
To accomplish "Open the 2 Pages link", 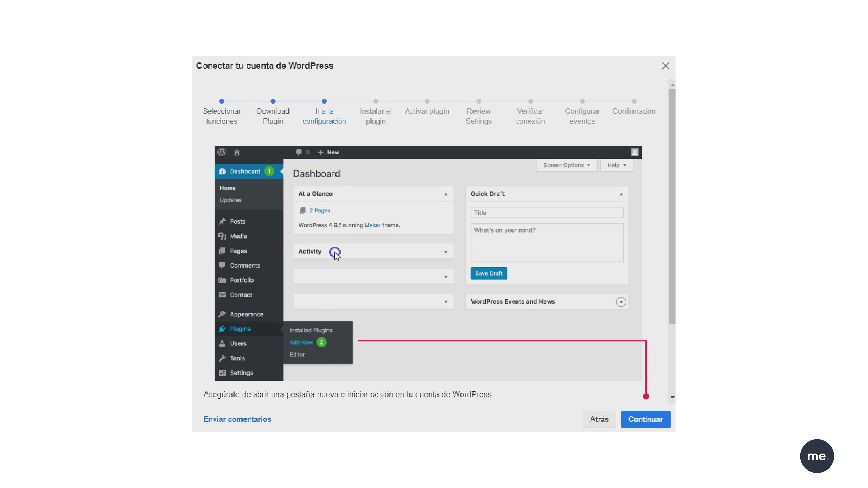I will point(320,211).
